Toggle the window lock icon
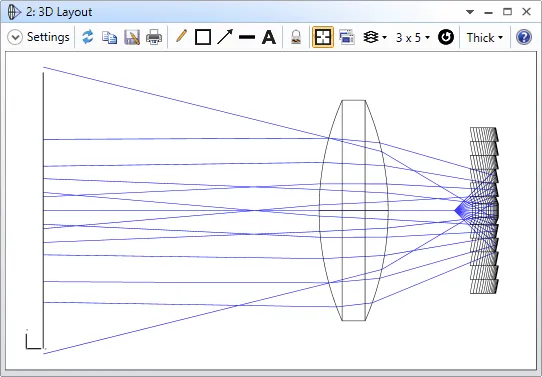 296,37
